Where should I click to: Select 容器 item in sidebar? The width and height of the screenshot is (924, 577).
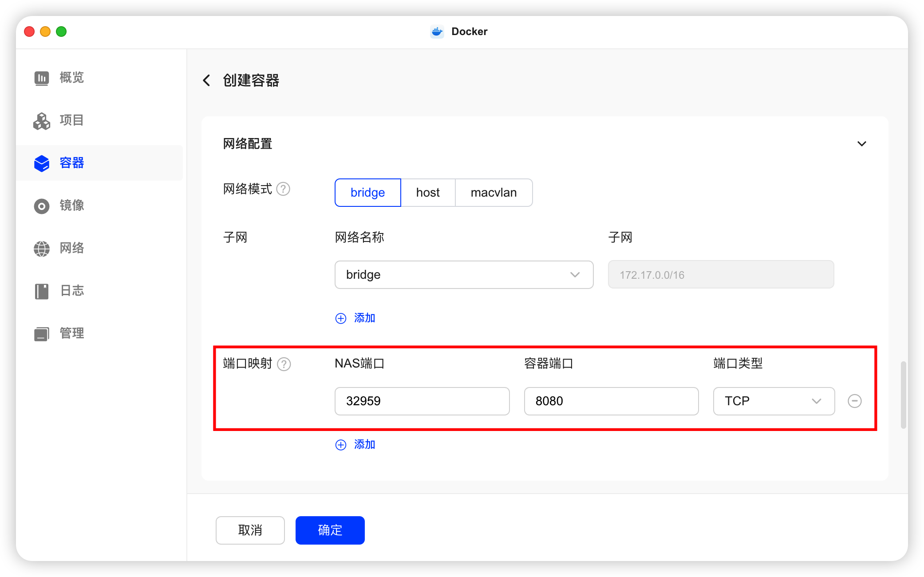pos(71,163)
